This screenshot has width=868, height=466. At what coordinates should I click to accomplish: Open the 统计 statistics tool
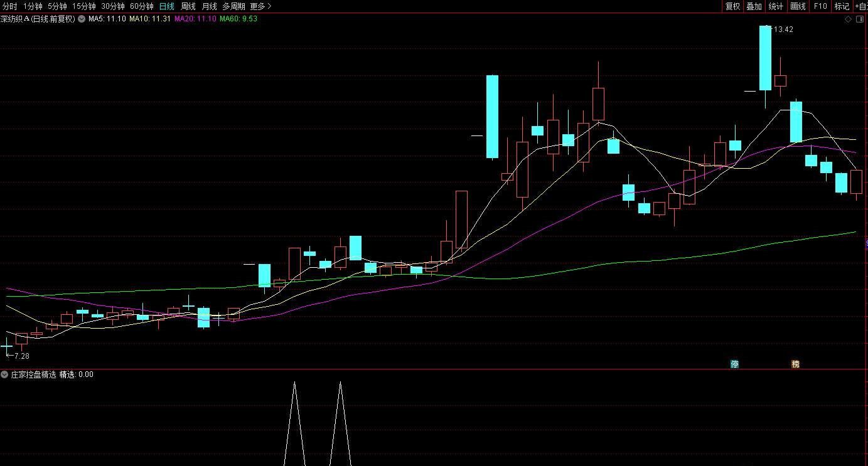tap(774, 6)
